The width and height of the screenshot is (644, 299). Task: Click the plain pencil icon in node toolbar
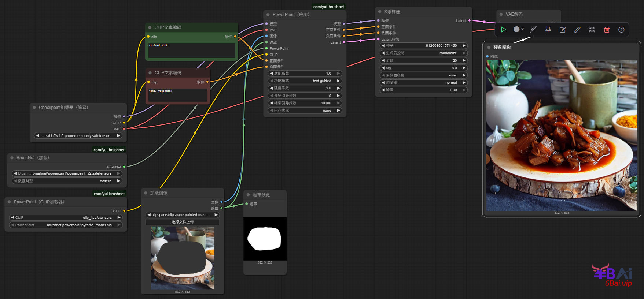(577, 30)
